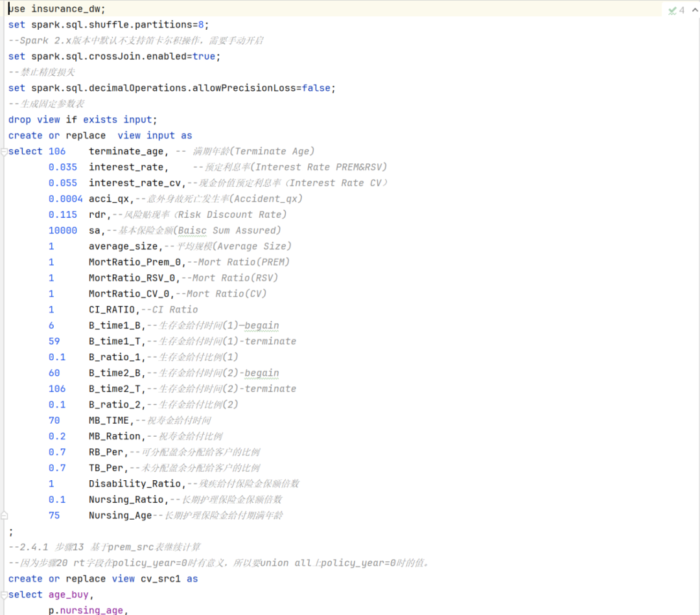Viewport: 700px width, 615px height.
Task: Click the green typo checkmark inspection icon
Action: pos(672,10)
